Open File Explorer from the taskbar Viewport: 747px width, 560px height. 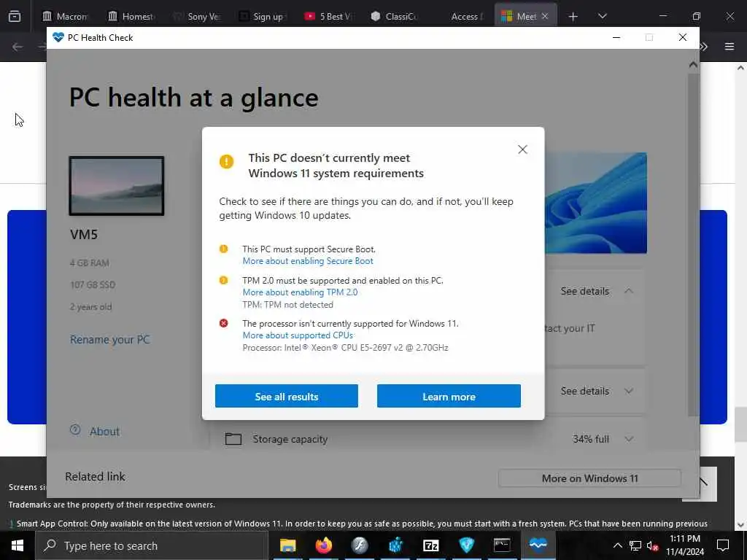click(x=287, y=545)
